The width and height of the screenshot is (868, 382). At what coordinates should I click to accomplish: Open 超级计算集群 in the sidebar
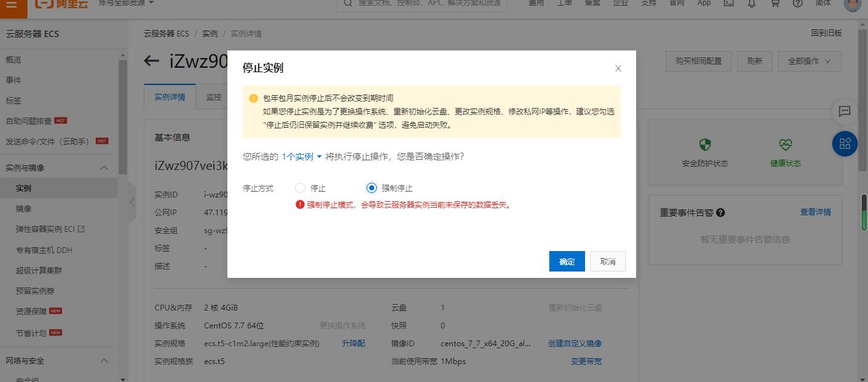pyautogui.click(x=39, y=271)
